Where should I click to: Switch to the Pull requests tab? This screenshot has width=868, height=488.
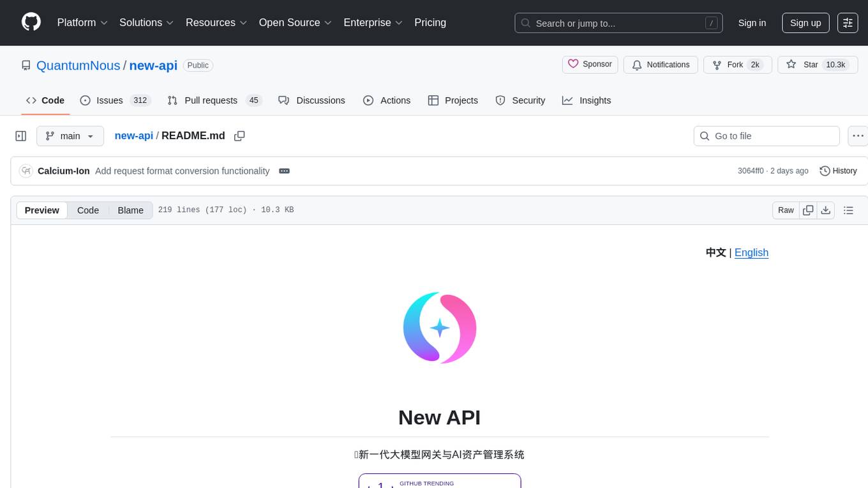[x=214, y=100]
